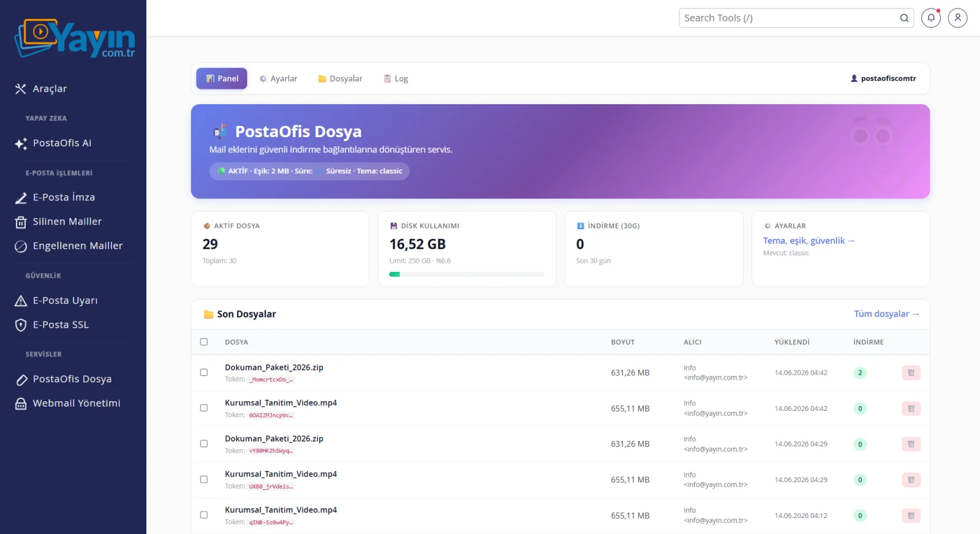This screenshot has width=980, height=534.
Task: Delete the 04:29 Kurumsal_Tanitim_Video.mp4 file
Action: tap(911, 480)
